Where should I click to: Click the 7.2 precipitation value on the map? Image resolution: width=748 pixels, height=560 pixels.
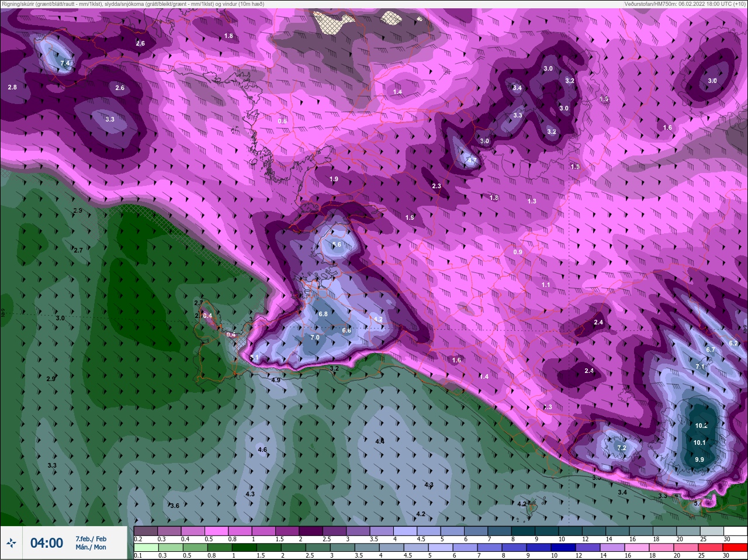point(622,448)
